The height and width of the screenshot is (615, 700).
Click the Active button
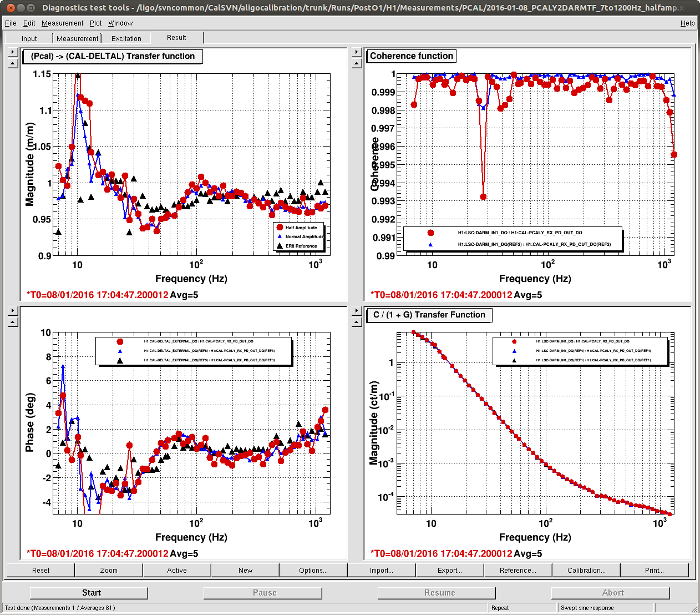pos(177,570)
